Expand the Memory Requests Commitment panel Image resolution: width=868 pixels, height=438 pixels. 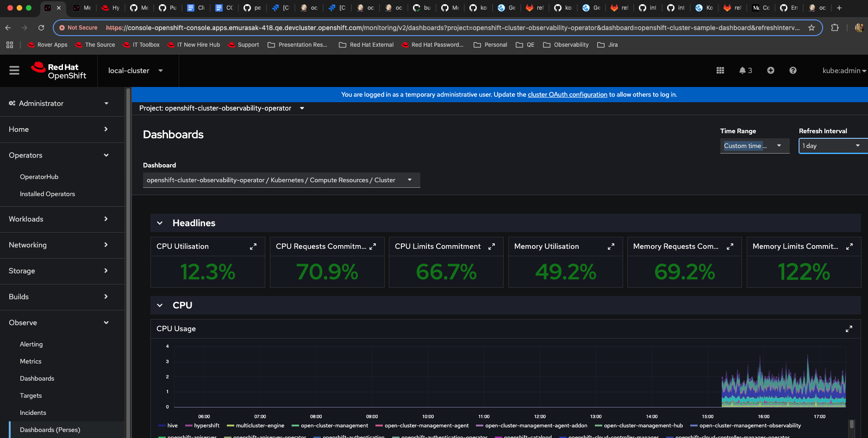tap(730, 247)
